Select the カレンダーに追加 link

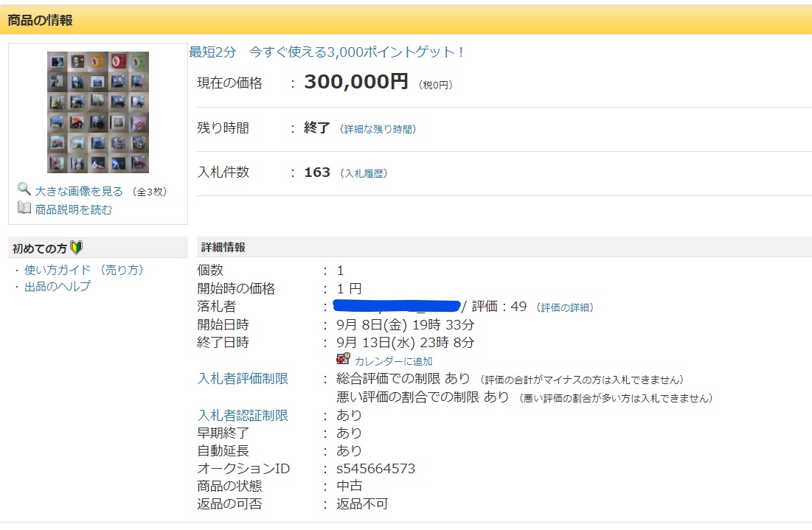coord(393,361)
